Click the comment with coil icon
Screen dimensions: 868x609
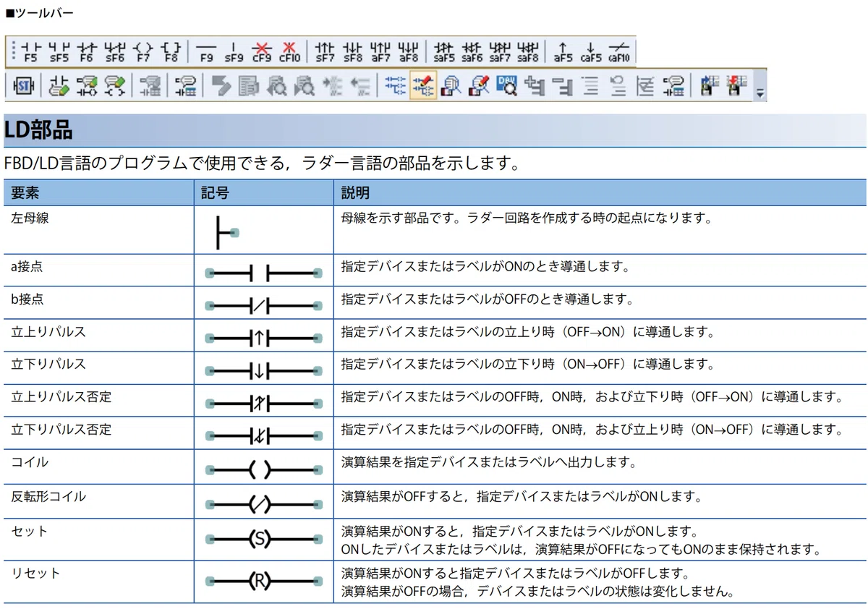pyautogui.click(x=115, y=86)
